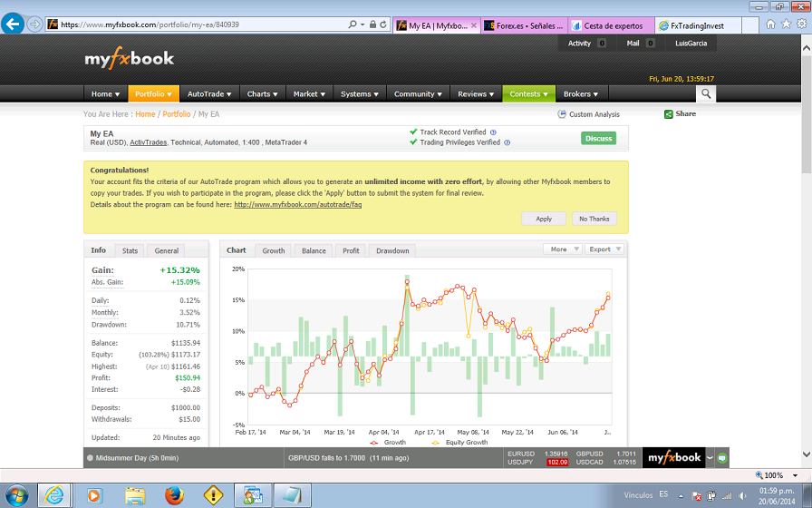Screen dimensions: 812x508
Task: Click the myfxbook logo in header
Action: 129,59
